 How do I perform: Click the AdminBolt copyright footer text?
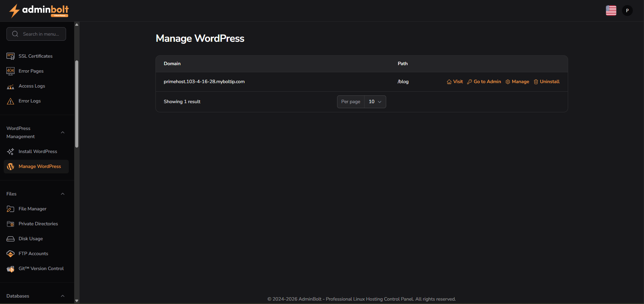(x=361, y=299)
